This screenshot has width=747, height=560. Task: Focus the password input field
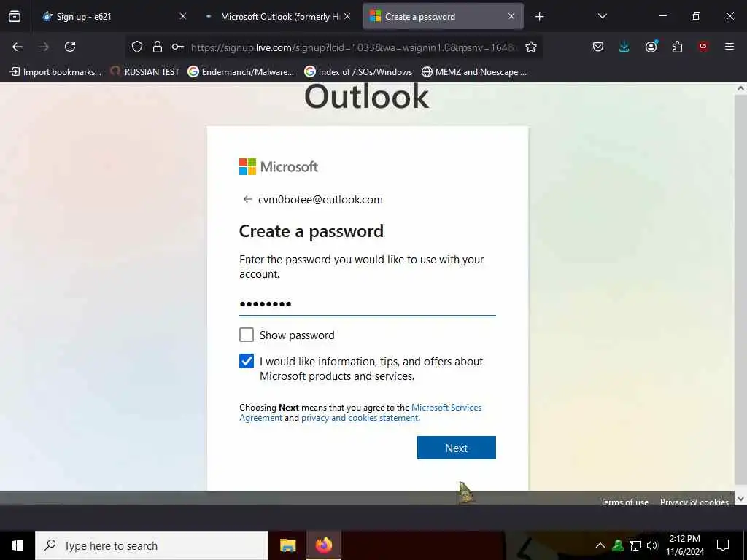368,303
